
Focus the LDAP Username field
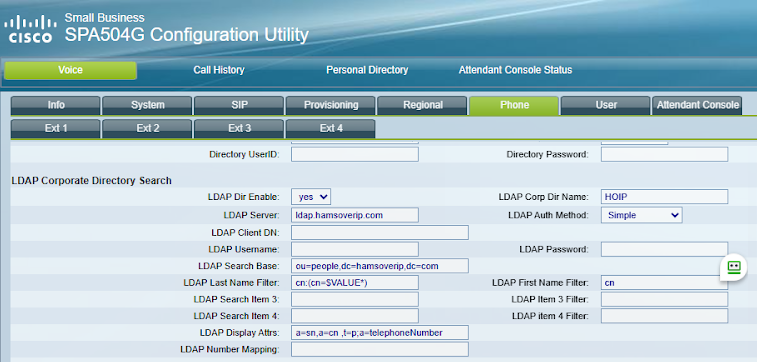click(x=355, y=250)
